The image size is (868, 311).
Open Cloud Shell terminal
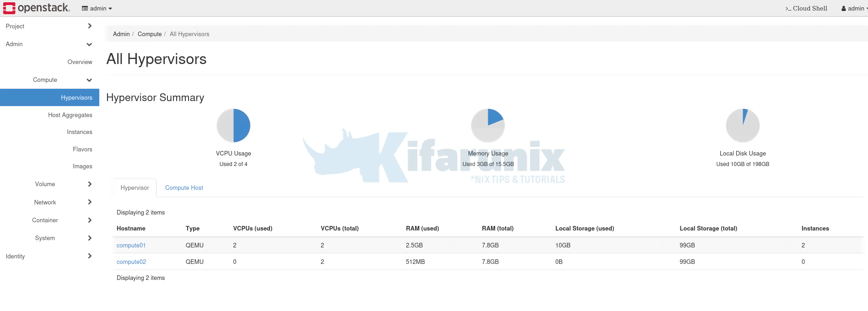click(806, 8)
